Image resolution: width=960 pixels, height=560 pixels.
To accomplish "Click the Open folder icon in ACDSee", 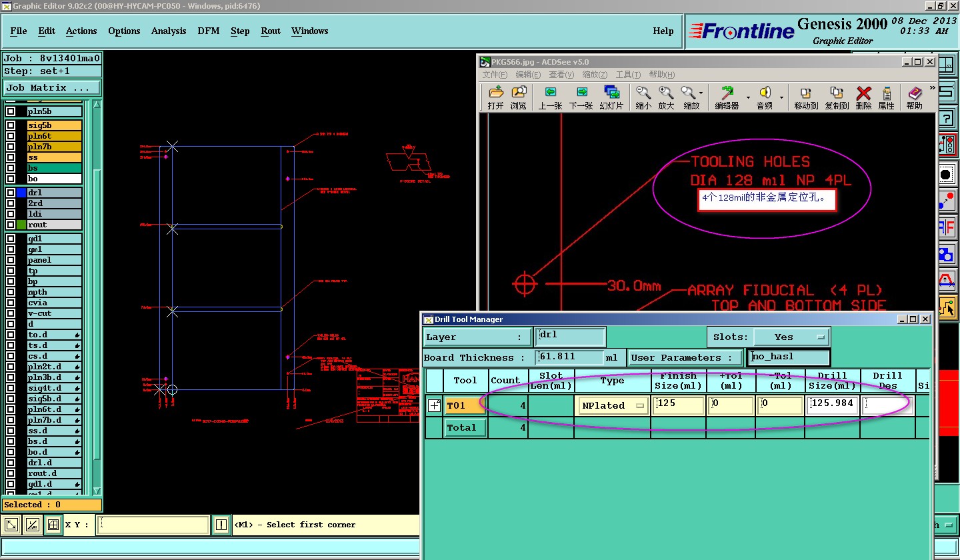I will tap(495, 92).
